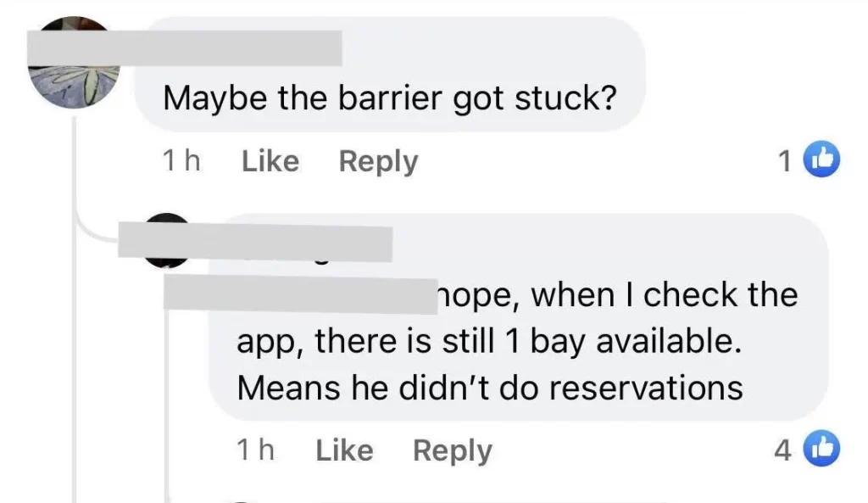View reactions count 4 on the reply
The image size is (868, 503).
pos(782,450)
